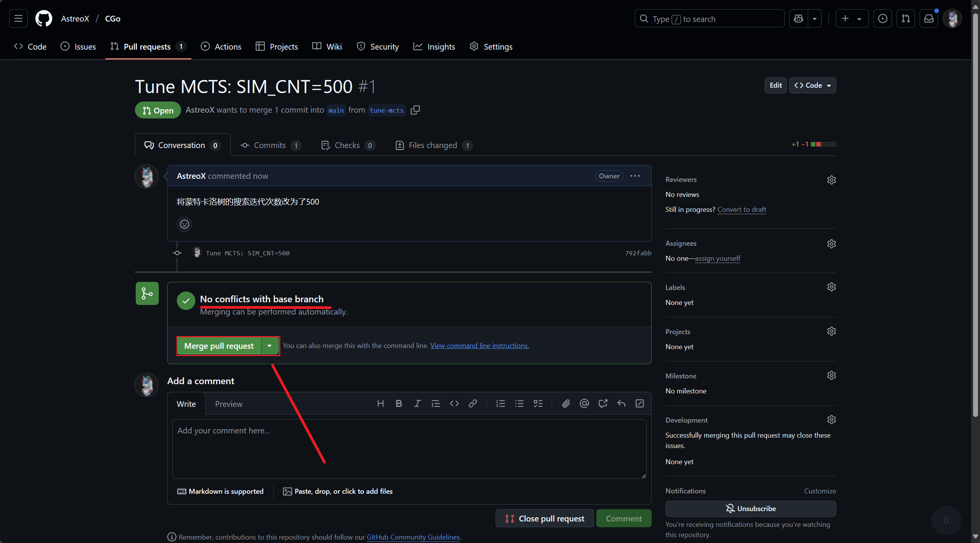Viewport: 980px width, 543px height.
Task: Edit Milestone with the gear icon
Action: (831, 375)
